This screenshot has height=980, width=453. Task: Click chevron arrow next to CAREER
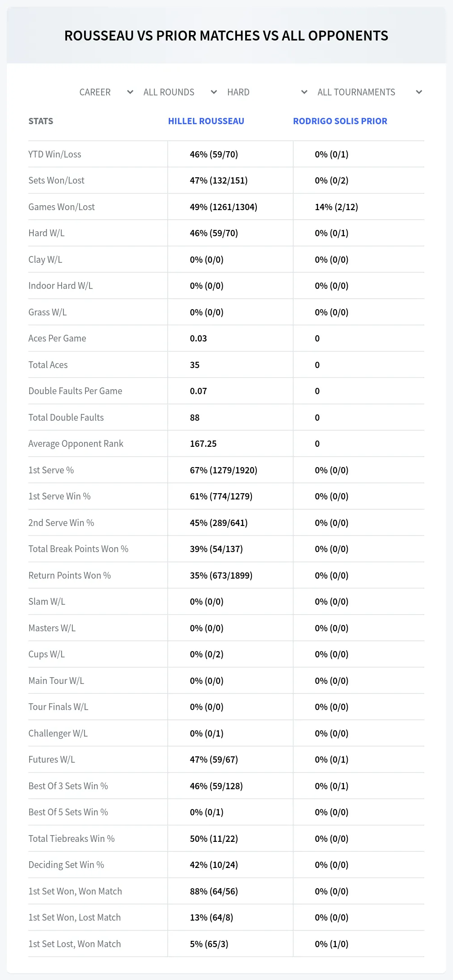coord(130,92)
